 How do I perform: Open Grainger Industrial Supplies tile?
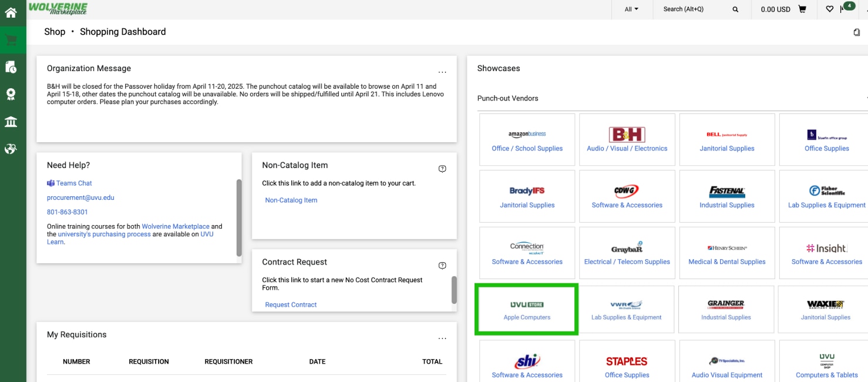726,310
